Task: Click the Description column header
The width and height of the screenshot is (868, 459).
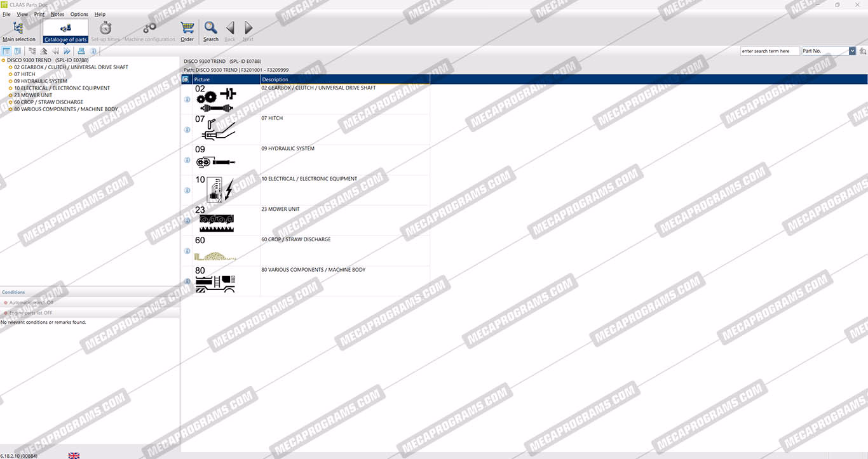Action: coord(345,79)
